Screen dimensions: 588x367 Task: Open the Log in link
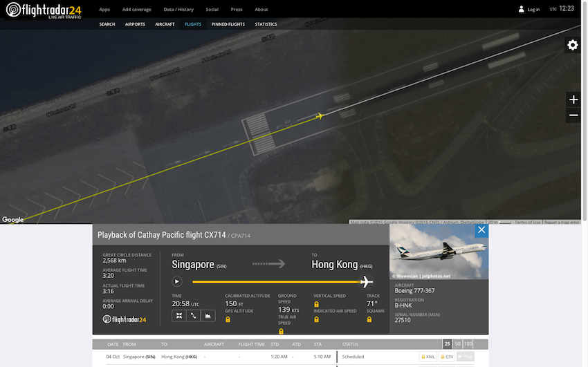coord(533,10)
